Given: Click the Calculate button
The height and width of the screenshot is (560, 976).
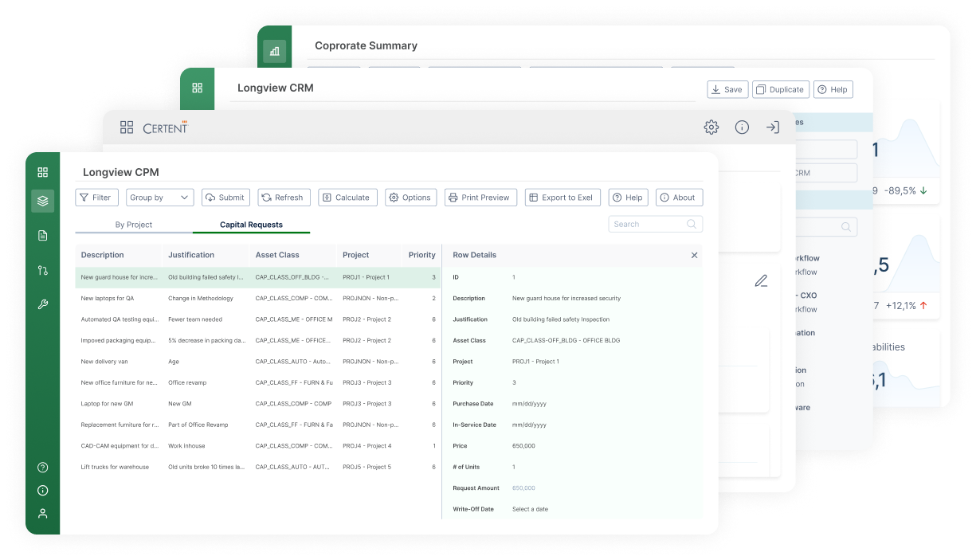Looking at the screenshot, I should (x=347, y=198).
